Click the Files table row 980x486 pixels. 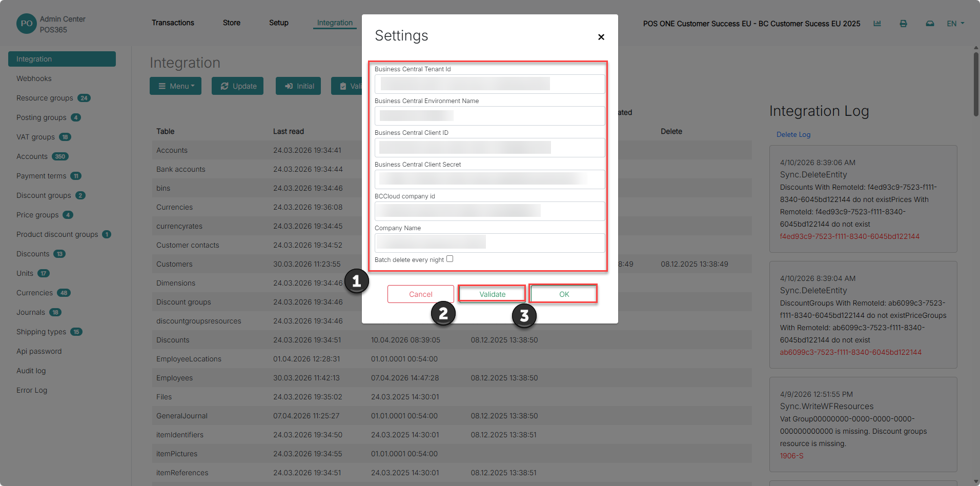click(x=452, y=397)
